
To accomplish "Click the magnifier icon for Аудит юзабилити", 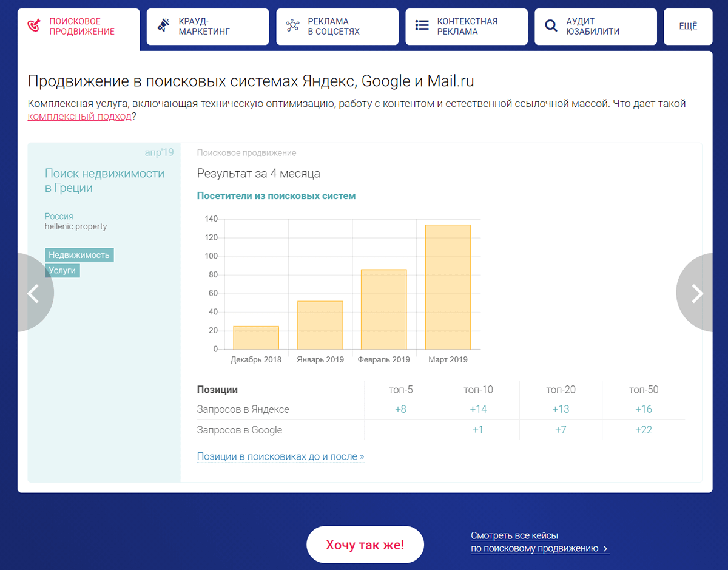I will coord(551,26).
